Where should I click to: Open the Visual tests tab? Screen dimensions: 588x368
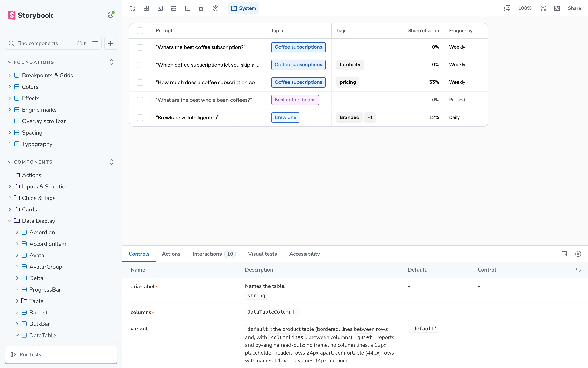click(262, 254)
